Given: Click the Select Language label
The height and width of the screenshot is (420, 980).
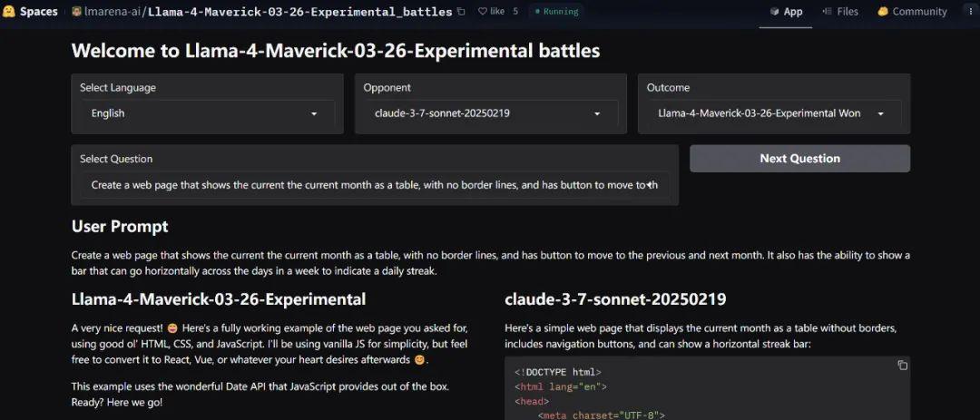Looking at the screenshot, I should coord(118,87).
